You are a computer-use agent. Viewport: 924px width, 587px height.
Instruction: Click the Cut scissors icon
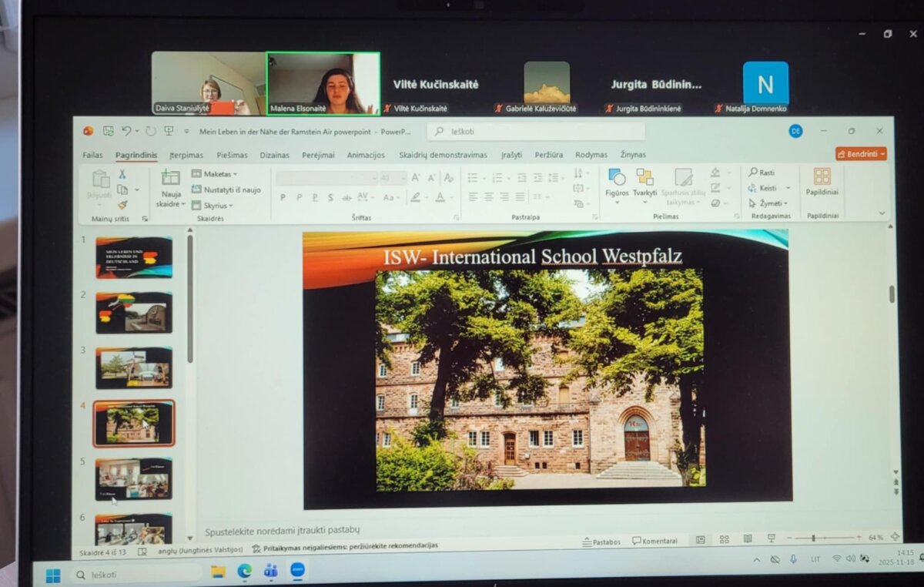tap(122, 174)
